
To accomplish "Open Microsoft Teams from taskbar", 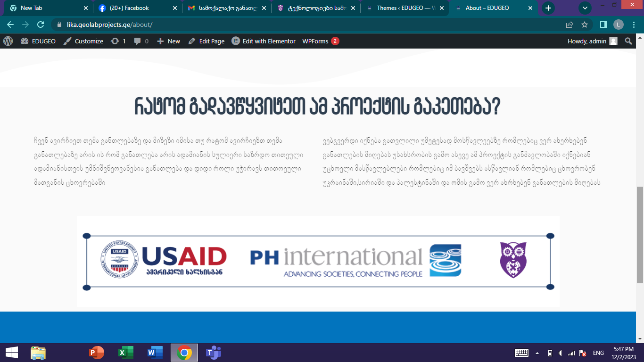I will [x=214, y=353].
